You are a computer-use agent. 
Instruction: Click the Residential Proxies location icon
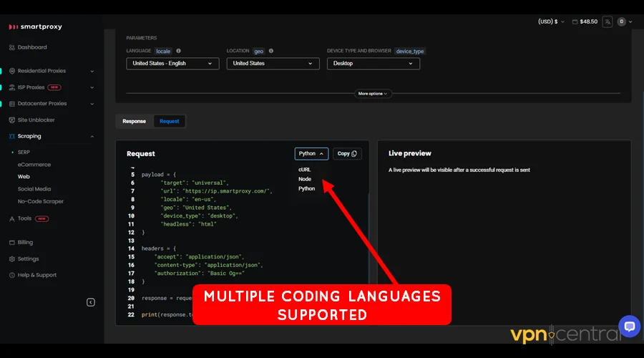12,71
